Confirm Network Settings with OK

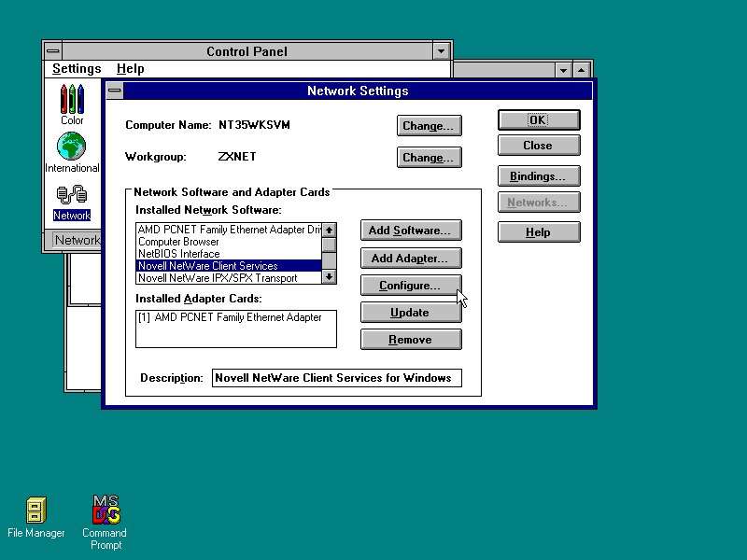click(539, 120)
